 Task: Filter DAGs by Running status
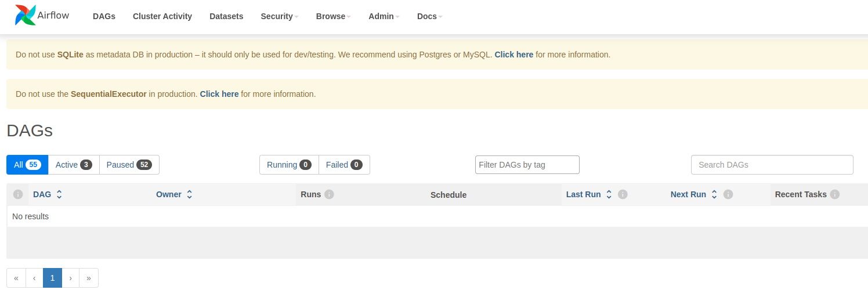point(289,165)
